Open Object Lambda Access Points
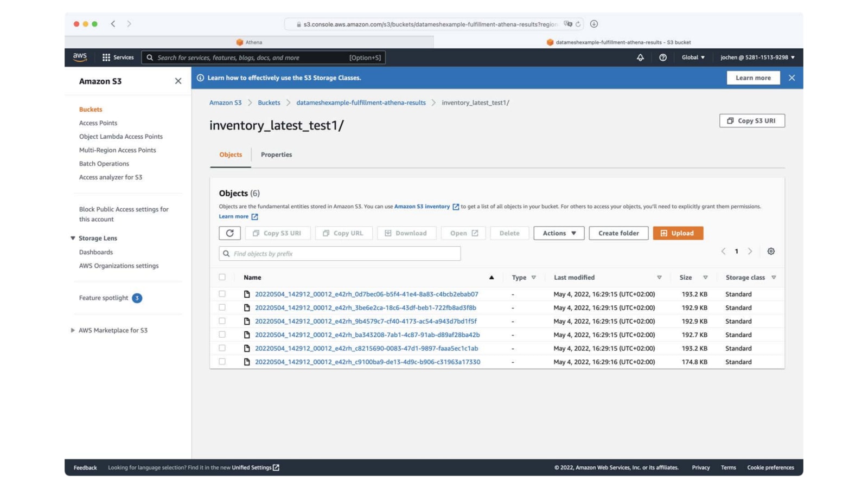Viewport: 868px width, 488px height. pos(121,137)
